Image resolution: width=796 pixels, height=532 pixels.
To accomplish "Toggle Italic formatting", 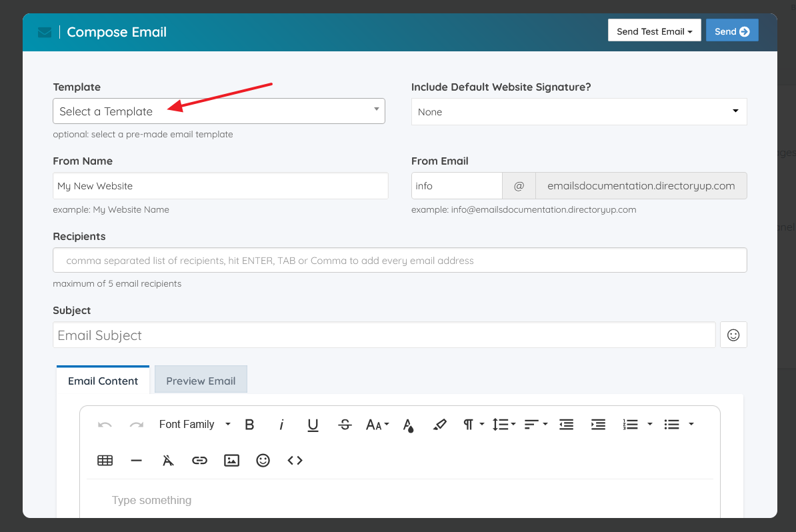I will pyautogui.click(x=281, y=425).
